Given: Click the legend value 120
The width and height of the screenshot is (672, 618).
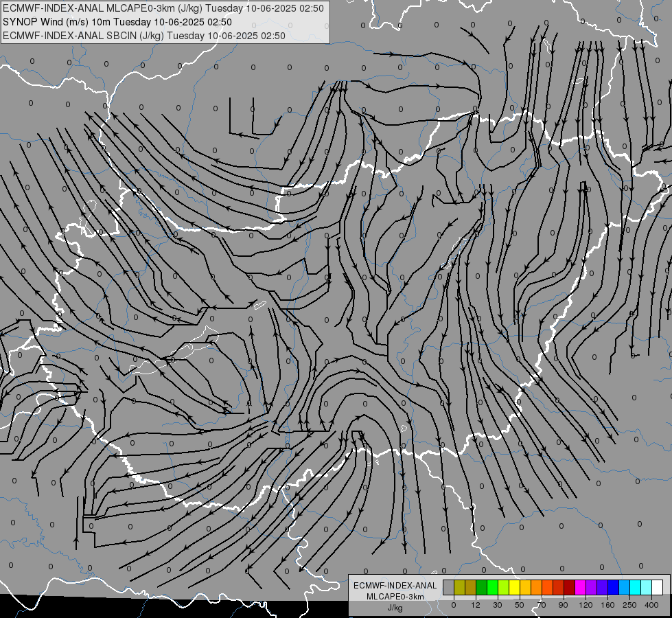Looking at the screenshot, I should click(x=586, y=605).
